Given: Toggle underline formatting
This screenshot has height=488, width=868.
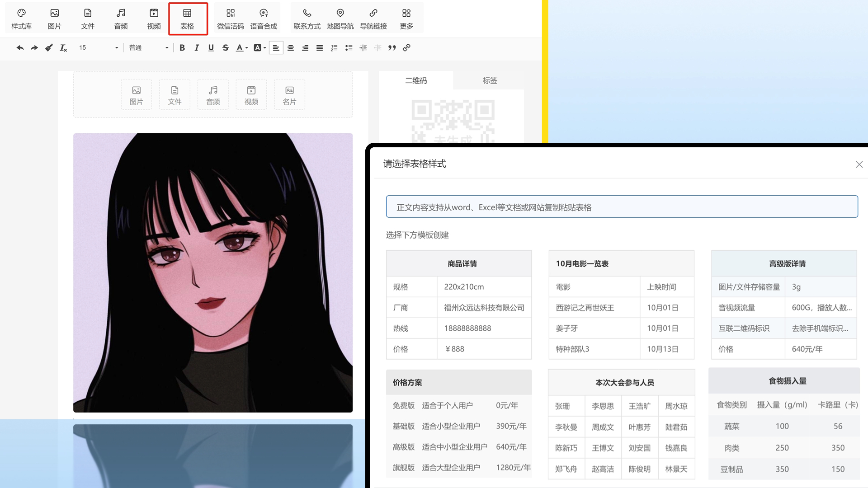Looking at the screenshot, I should click(211, 47).
